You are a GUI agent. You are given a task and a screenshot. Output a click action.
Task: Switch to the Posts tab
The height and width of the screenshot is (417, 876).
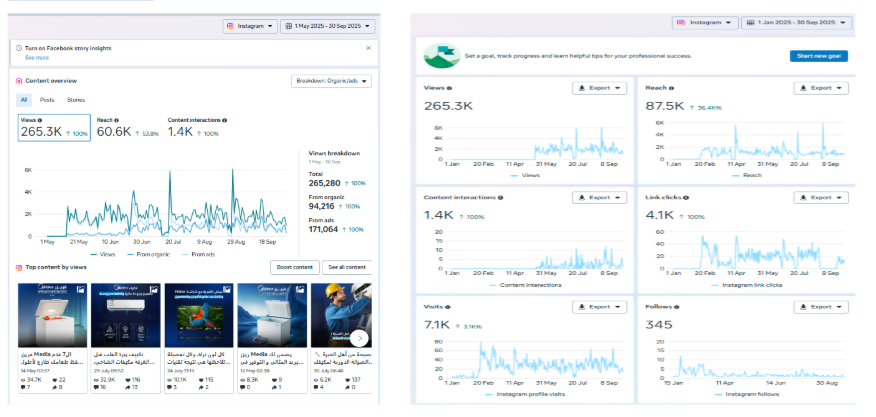point(47,100)
